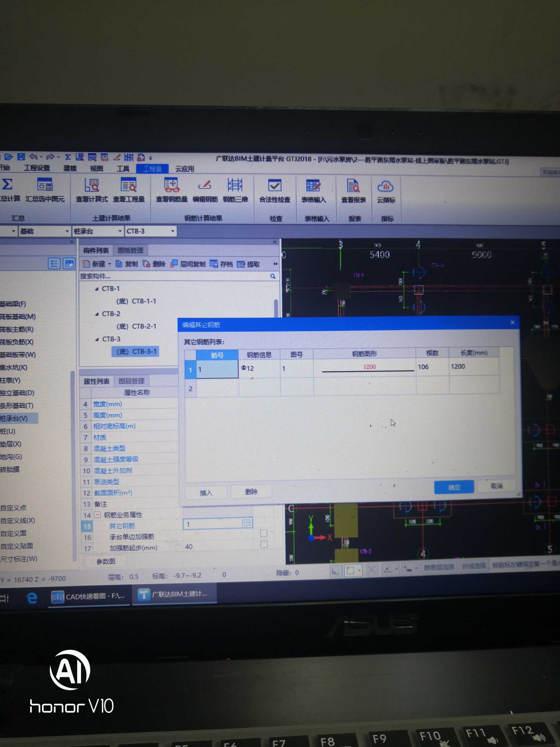This screenshot has width=560, height=747.
Task: Collapse the CT8-2 tree node
Action: [x=97, y=314]
